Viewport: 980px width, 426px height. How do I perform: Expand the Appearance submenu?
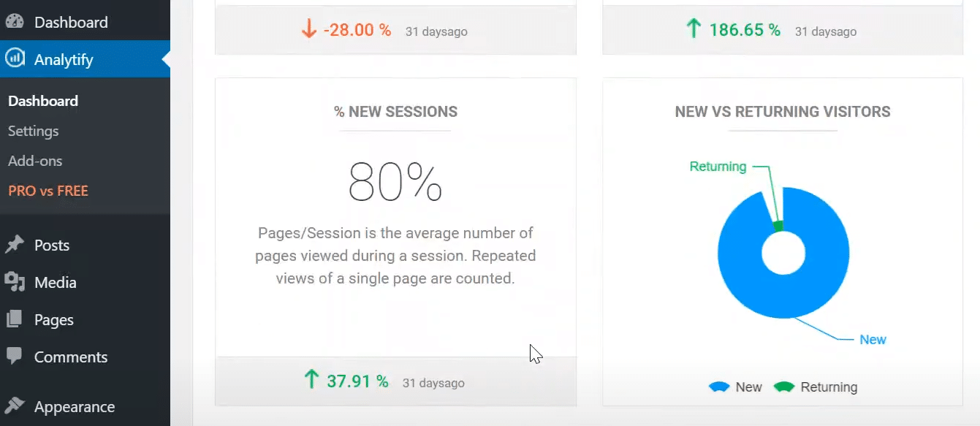(x=74, y=406)
